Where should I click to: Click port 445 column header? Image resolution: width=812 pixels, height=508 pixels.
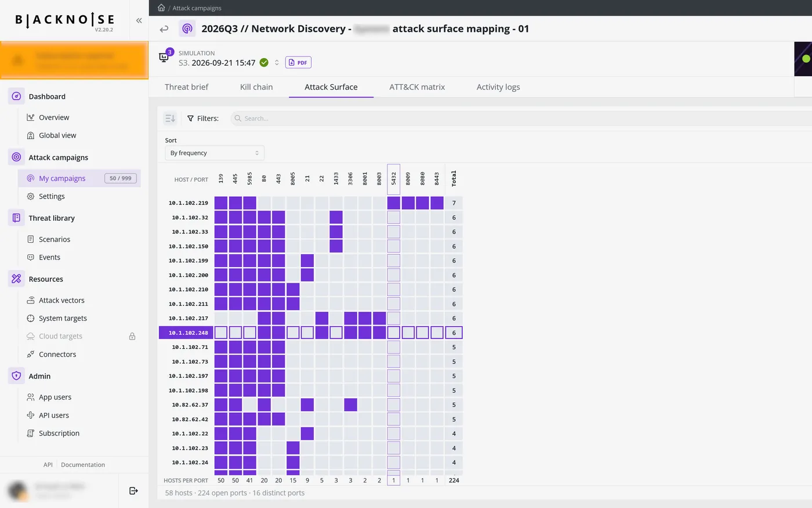coord(235,179)
